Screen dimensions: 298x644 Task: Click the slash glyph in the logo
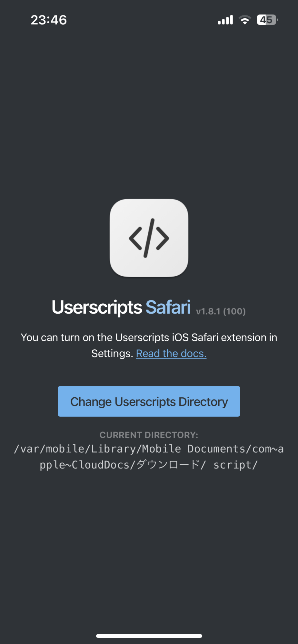[x=149, y=238]
